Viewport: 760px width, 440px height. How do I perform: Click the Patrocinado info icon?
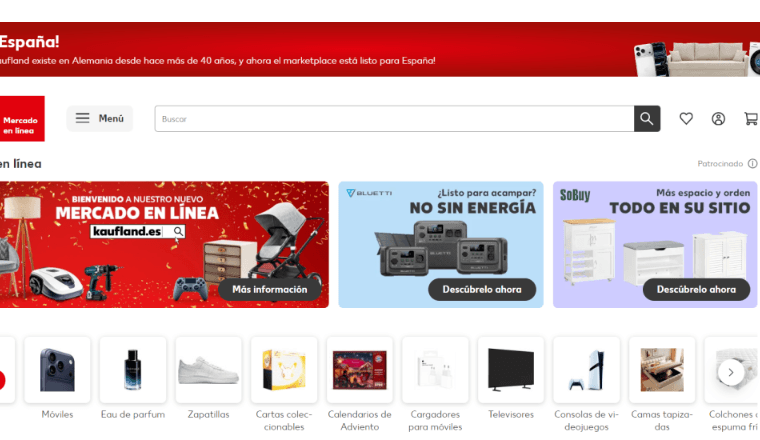tap(752, 164)
